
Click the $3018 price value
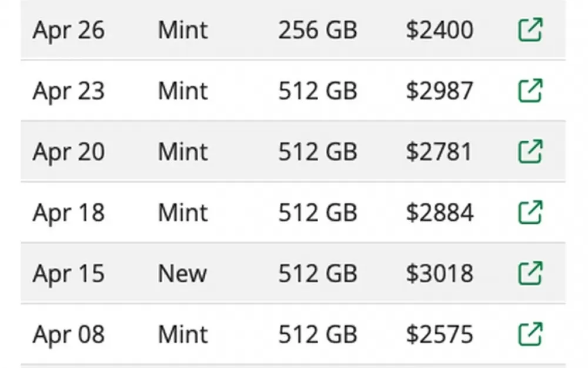(439, 273)
